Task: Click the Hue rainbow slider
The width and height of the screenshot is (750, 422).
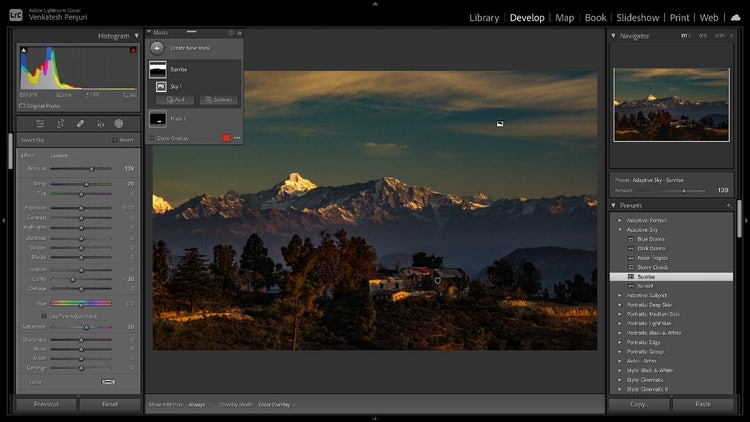Action: pos(81,303)
